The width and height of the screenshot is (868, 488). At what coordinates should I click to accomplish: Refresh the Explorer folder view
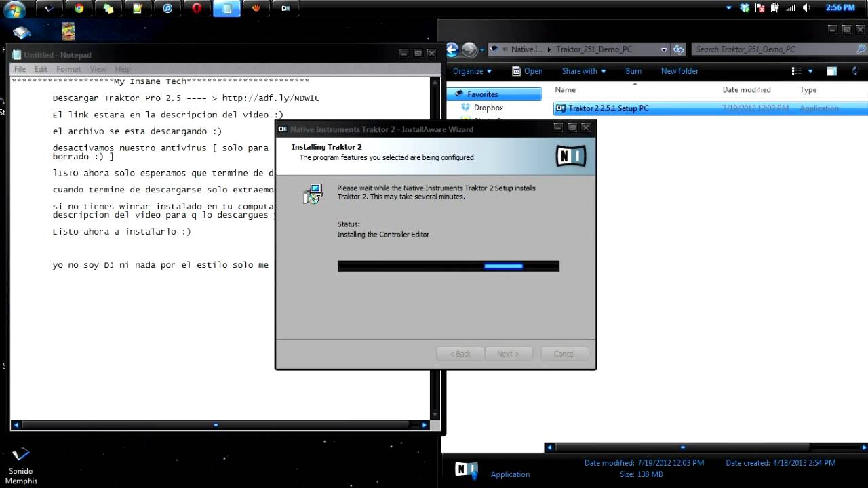click(679, 49)
